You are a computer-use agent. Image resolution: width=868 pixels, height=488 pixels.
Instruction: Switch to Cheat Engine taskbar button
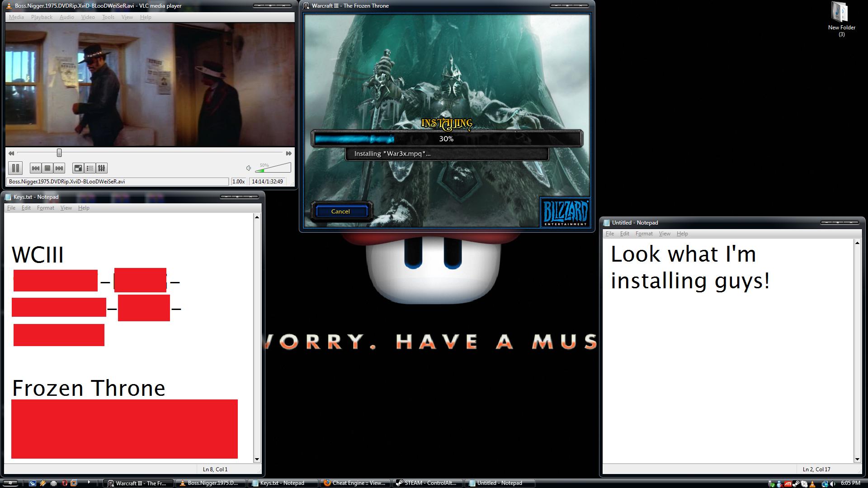pos(355,483)
